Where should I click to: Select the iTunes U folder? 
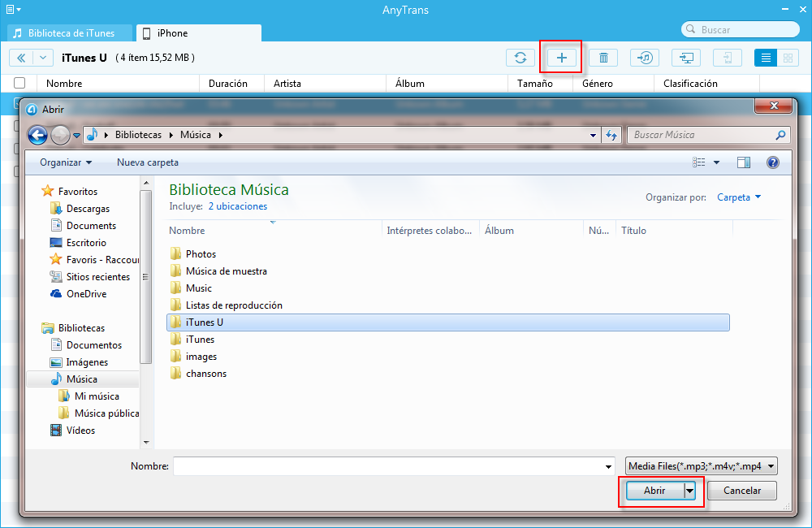pyautogui.click(x=448, y=322)
